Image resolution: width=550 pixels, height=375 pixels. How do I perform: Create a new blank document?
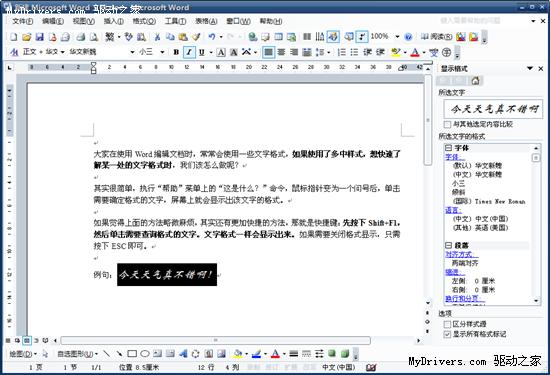click(13, 36)
